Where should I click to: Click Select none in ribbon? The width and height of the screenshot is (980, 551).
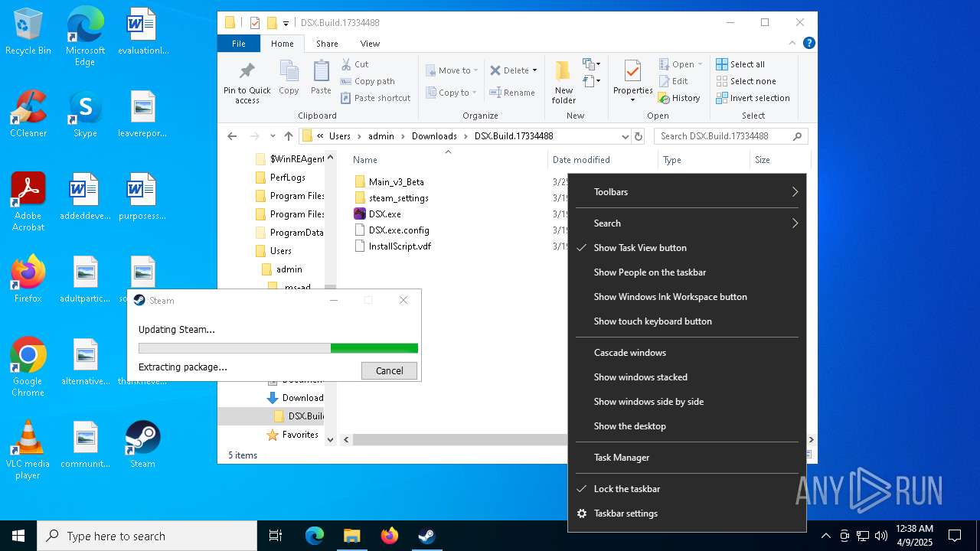[x=746, y=81]
